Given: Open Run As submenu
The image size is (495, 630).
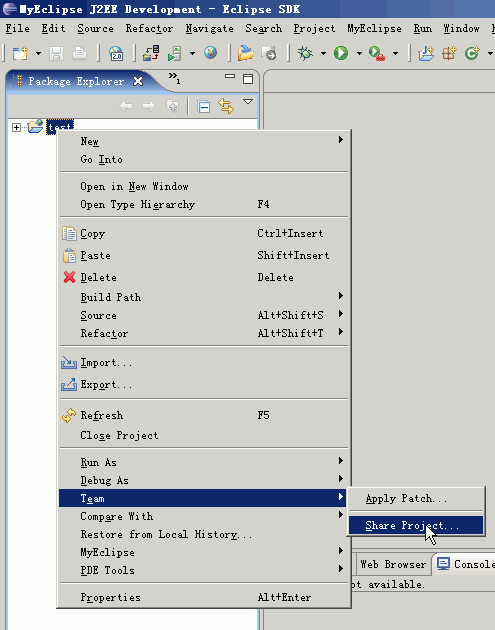Looking at the screenshot, I should tap(204, 462).
